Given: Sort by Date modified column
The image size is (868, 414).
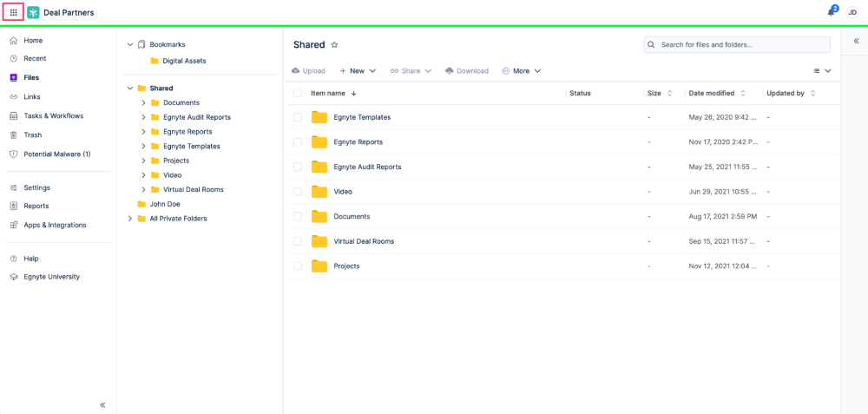Looking at the screenshot, I should (718, 93).
